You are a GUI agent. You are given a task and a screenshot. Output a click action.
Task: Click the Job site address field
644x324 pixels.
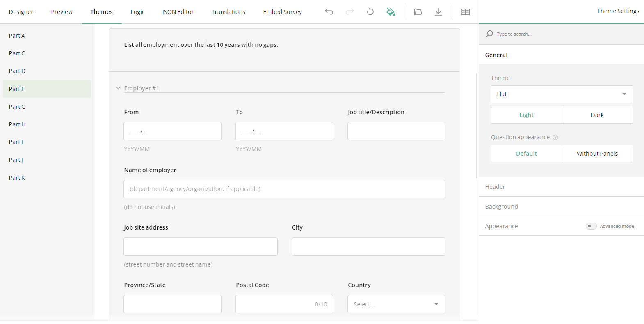201,246
